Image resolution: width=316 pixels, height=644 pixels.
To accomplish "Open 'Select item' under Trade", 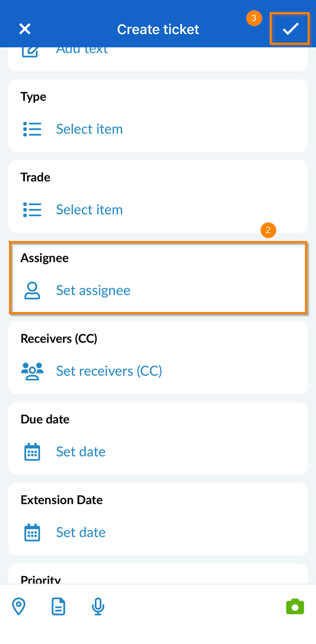I will [x=89, y=209].
